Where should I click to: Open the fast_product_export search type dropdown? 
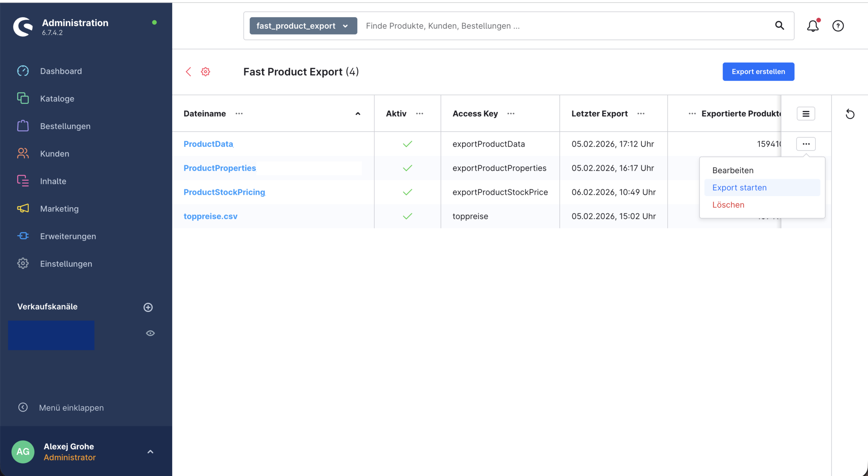click(303, 26)
